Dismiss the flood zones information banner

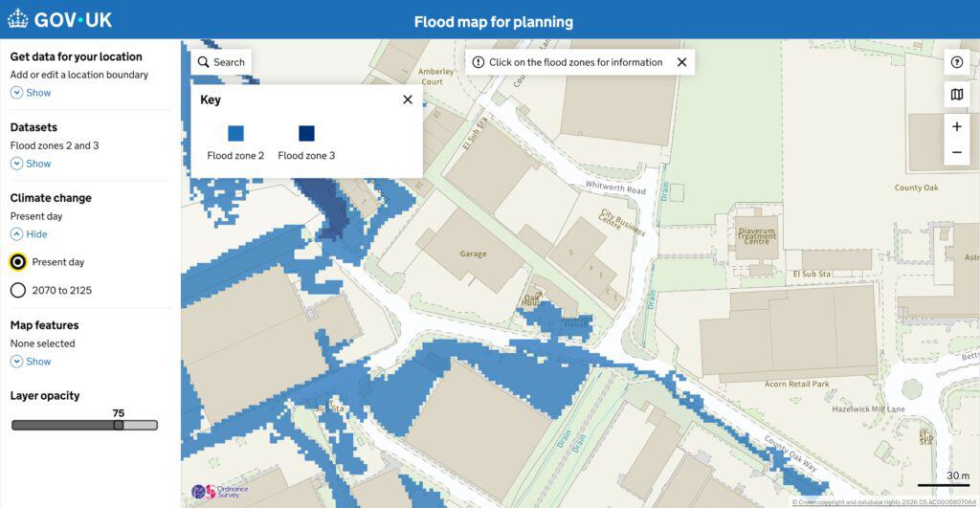coord(681,62)
